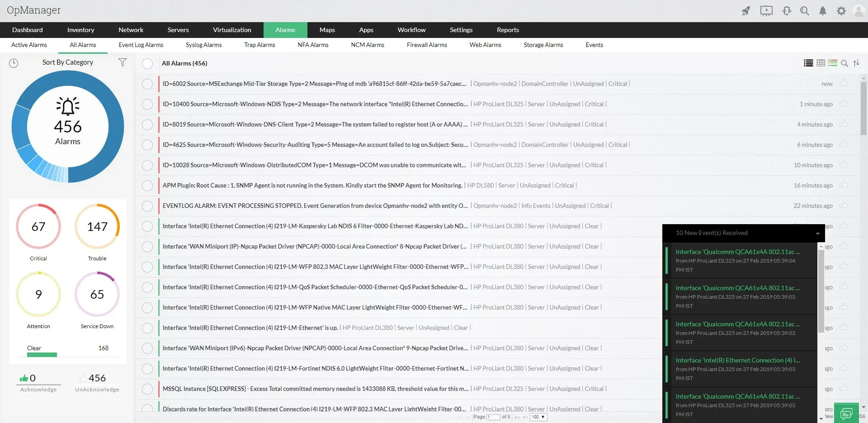The height and width of the screenshot is (423, 868).
Task: Click the clock history icon beside Sort By Category
Action: 14,63
